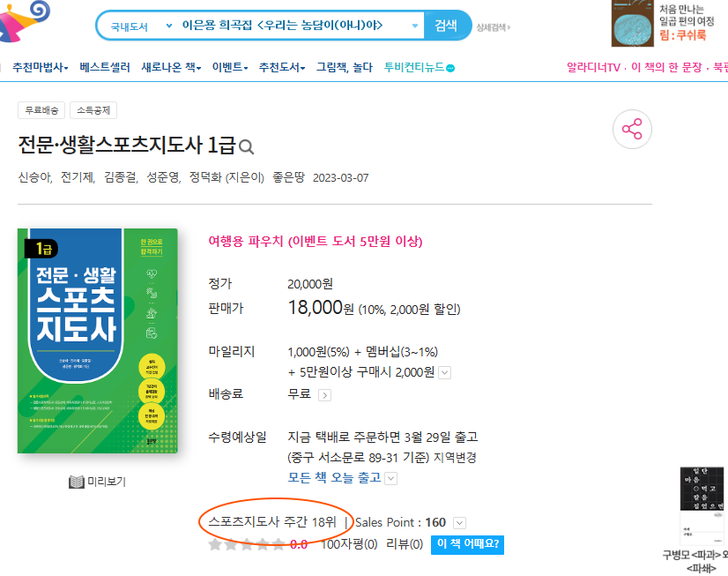Viewport: 728px width, 576px height.
Task: Open 지역변경 region change link
Action: coord(455,458)
